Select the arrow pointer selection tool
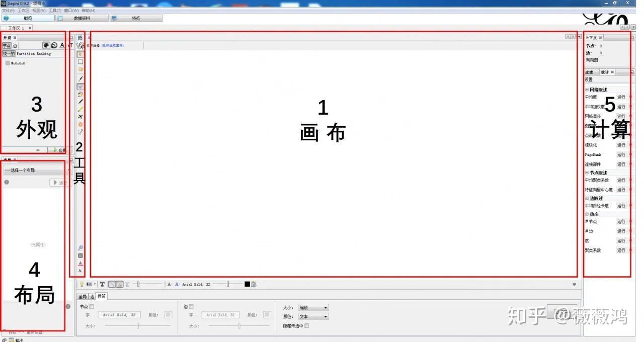This screenshot has height=342, width=644. click(80, 54)
